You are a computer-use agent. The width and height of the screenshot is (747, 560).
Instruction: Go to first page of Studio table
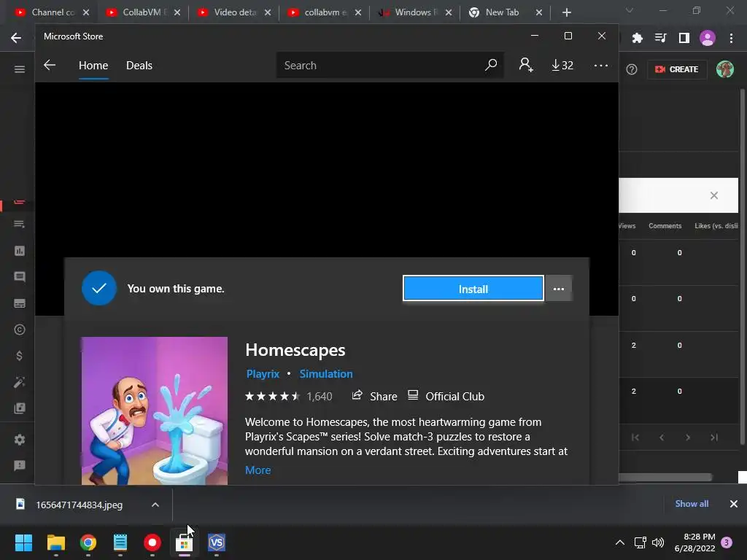point(635,437)
